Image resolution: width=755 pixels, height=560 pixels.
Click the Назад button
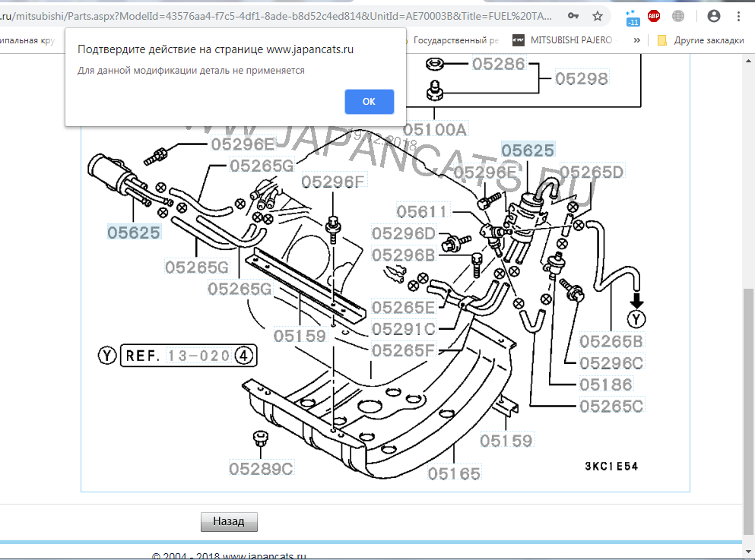(x=229, y=521)
